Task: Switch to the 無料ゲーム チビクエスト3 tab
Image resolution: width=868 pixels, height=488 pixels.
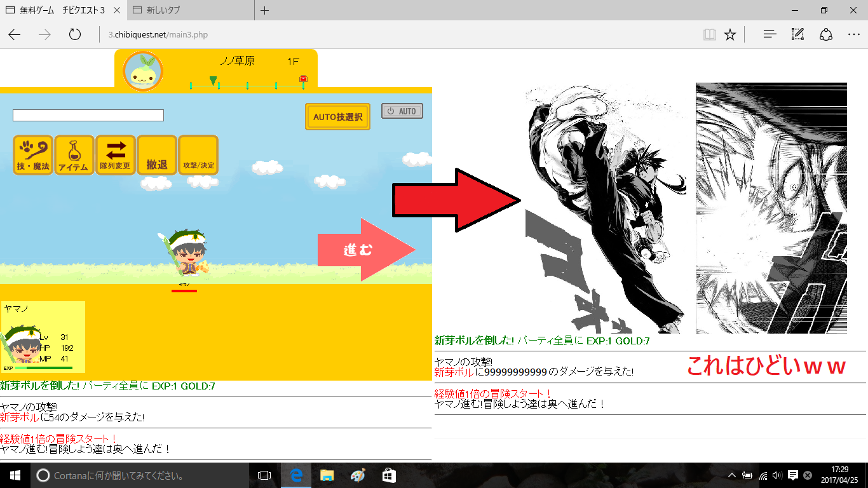Action: (62, 10)
